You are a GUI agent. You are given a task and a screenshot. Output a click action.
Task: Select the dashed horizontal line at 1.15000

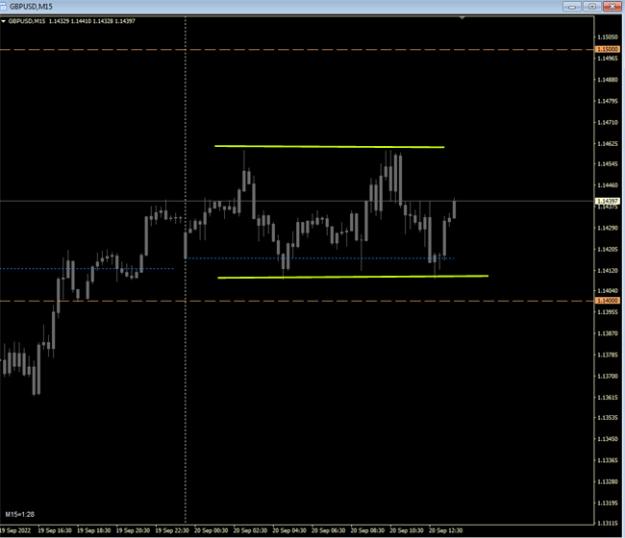[297, 50]
